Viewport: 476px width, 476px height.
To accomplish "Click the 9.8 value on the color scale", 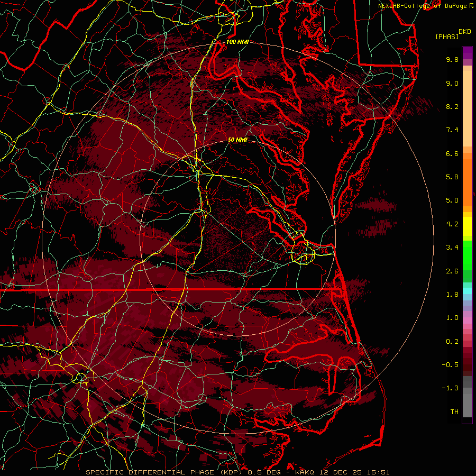I will tap(452, 59).
